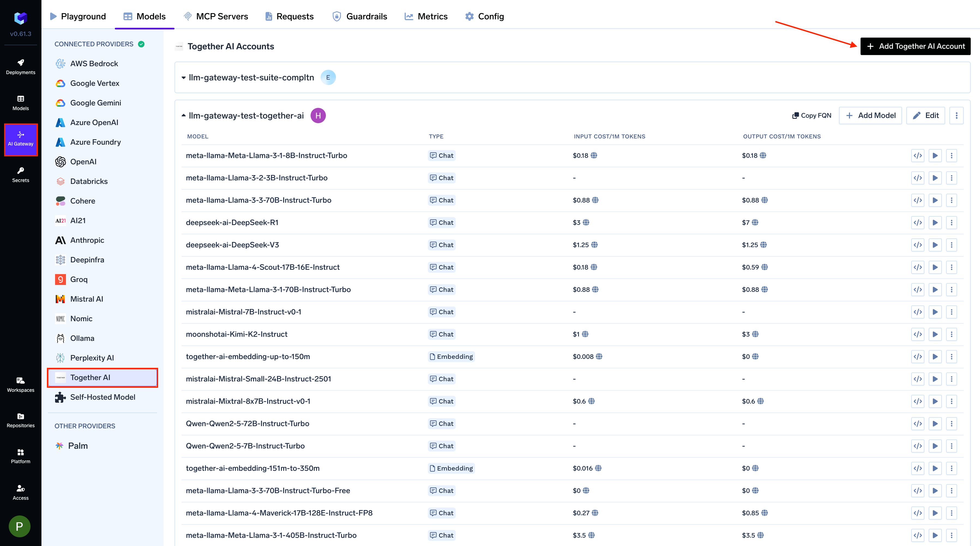Select Self-Hosted Model provider
The image size is (980, 546).
(x=103, y=397)
